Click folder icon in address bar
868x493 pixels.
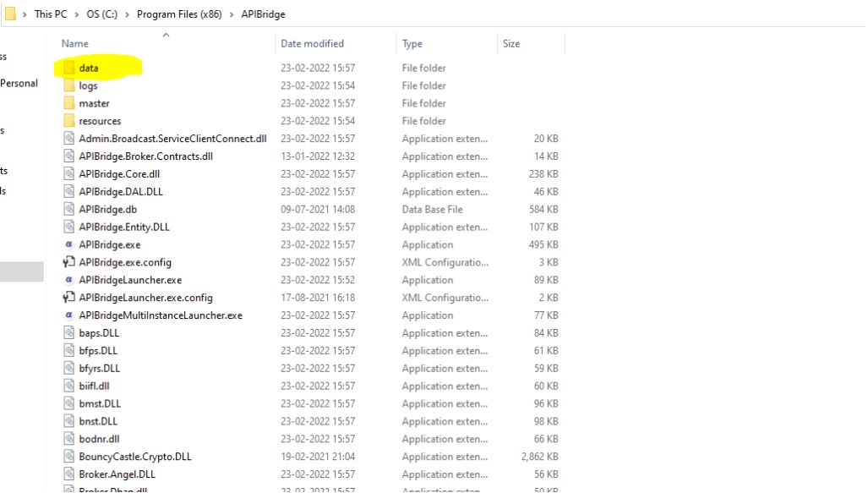tap(10, 14)
